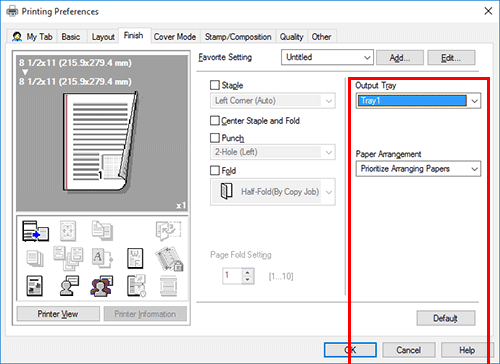500x364 pixels.
Task: Click the printer icon in title bar
Action: coord(12,12)
